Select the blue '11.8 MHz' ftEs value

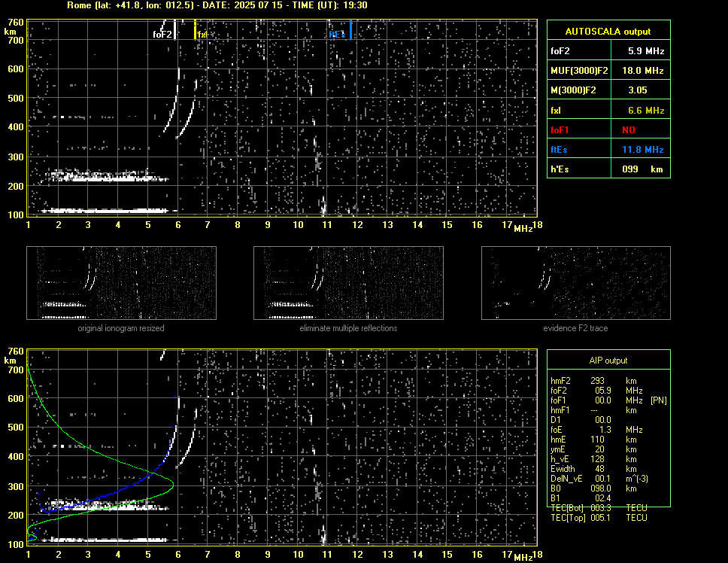642,150
